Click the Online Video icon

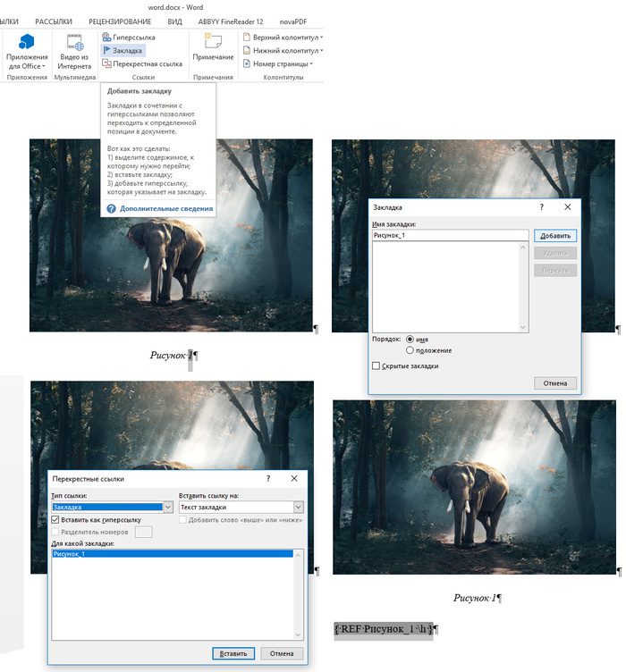click(74, 42)
